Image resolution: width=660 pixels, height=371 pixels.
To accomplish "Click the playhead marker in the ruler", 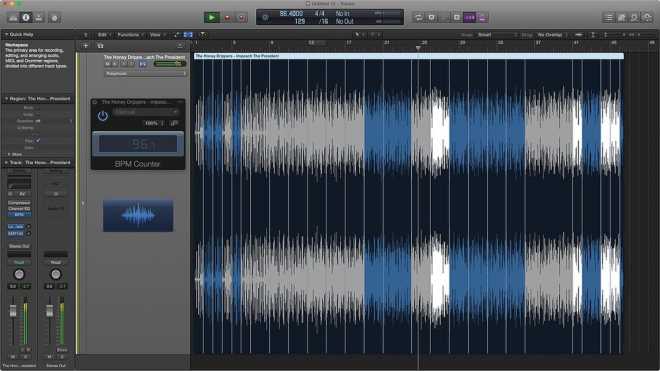I will [418, 48].
